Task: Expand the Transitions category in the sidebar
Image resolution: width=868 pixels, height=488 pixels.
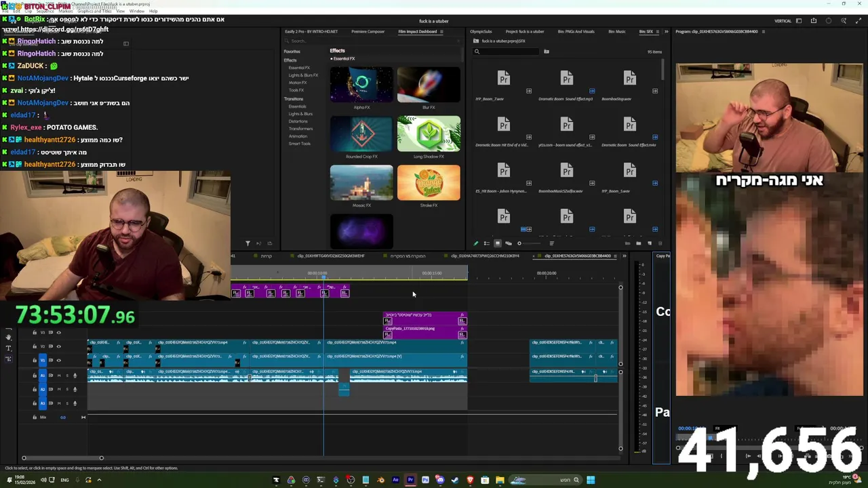Action: tap(293, 99)
